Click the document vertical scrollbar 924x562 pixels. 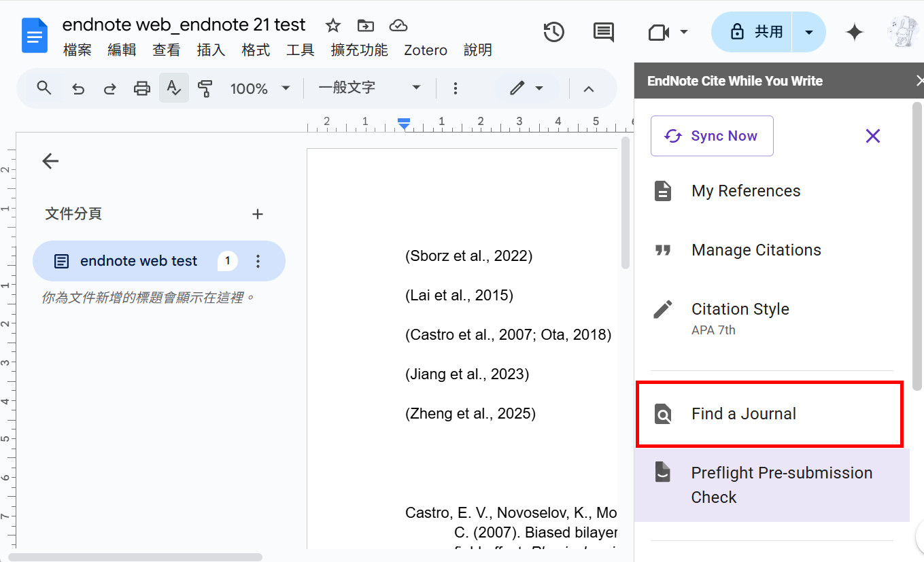pos(626,203)
